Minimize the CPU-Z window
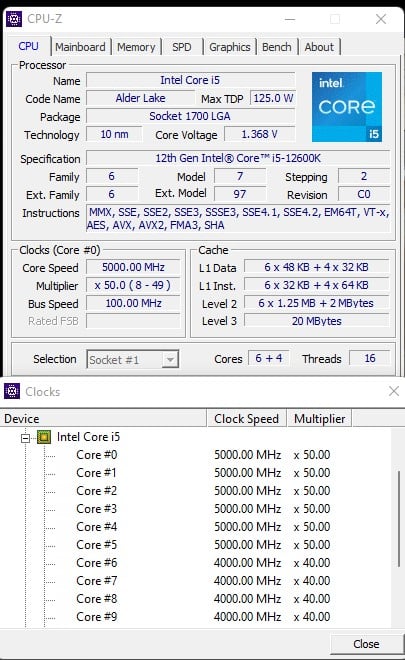 point(290,19)
